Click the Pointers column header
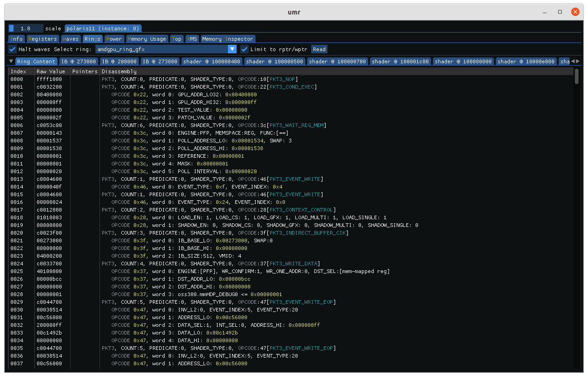 coord(85,71)
